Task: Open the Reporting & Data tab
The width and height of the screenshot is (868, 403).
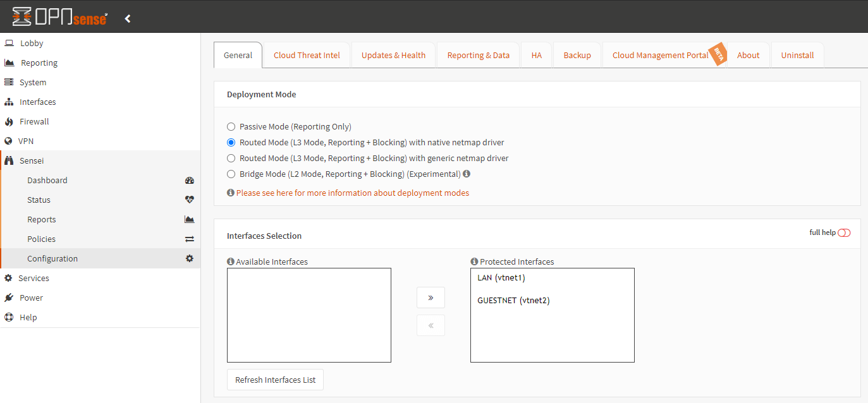Action: (x=478, y=55)
